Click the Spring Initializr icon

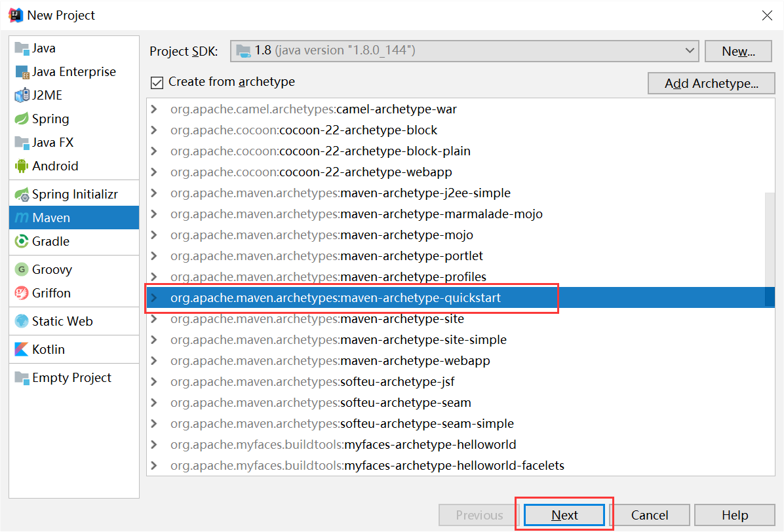22,195
